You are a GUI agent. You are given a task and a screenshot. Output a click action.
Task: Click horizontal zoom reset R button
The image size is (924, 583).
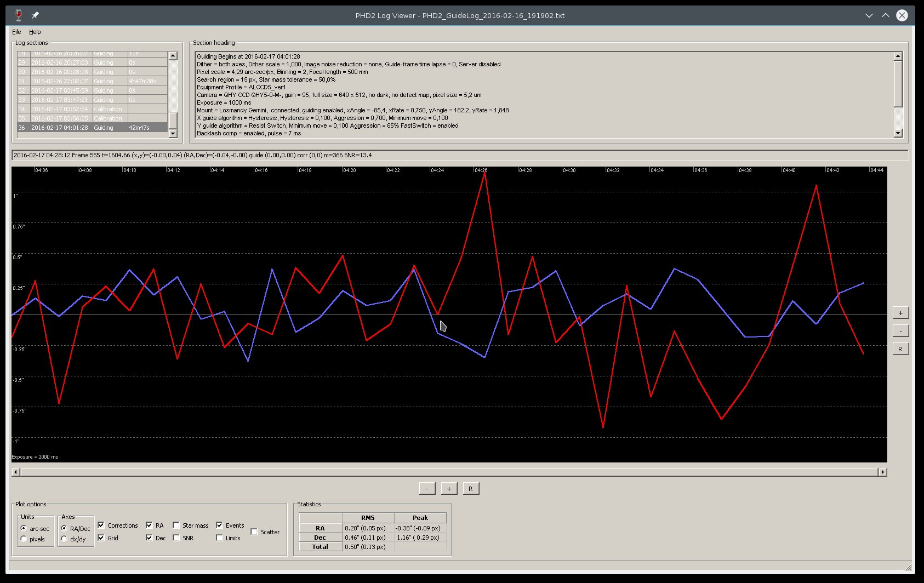471,489
